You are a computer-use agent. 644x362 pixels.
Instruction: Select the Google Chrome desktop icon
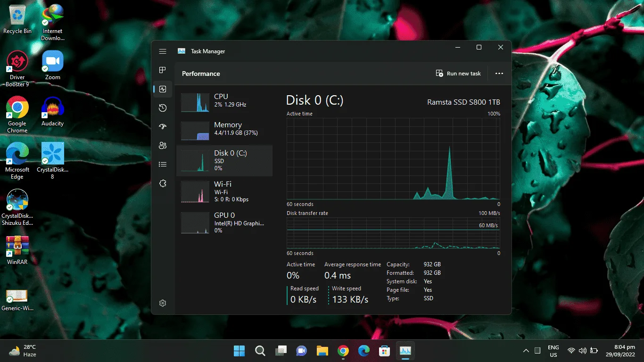pos(17,115)
